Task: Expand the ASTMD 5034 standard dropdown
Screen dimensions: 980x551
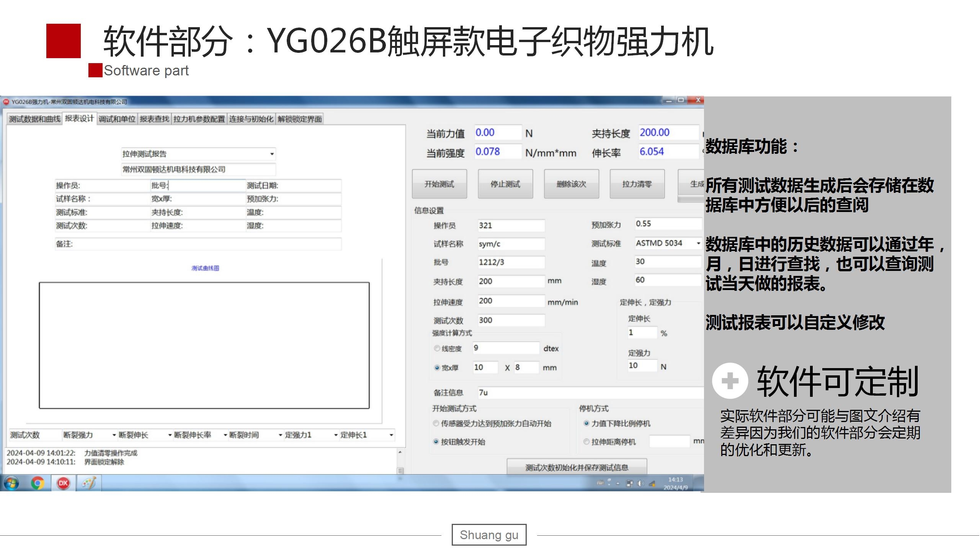Action: coord(698,243)
